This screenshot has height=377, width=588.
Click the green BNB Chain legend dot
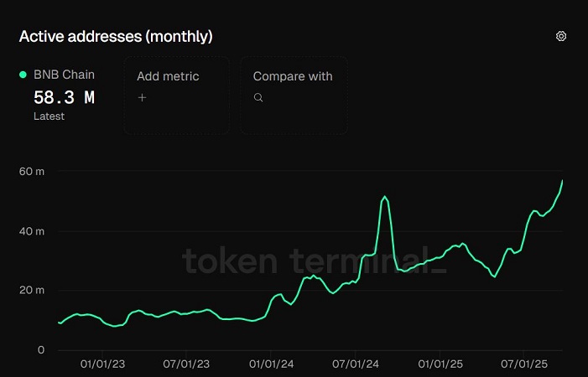23,75
